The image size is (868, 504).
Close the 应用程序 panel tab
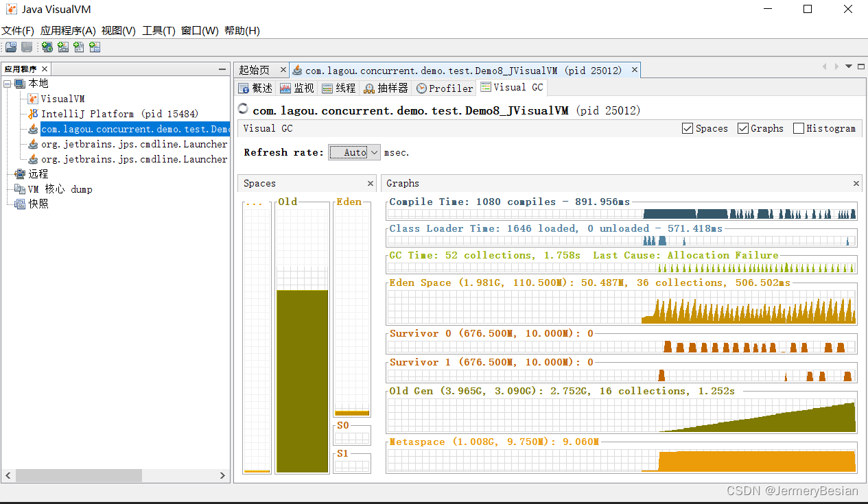tap(45, 69)
